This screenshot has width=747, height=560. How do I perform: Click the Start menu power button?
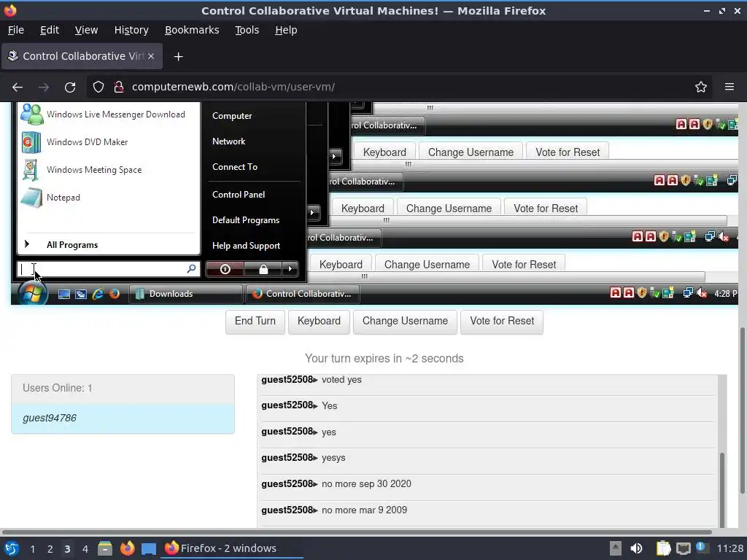[x=225, y=269]
